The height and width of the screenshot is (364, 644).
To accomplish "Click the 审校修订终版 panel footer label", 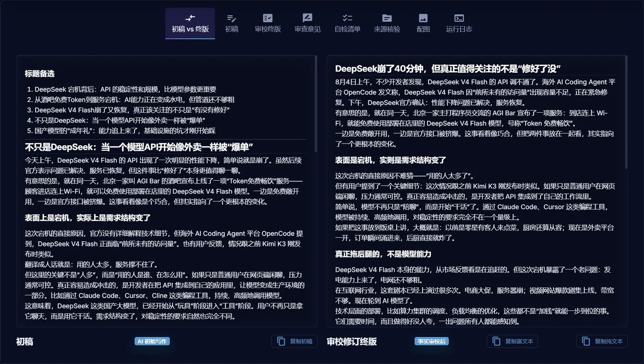I will 352,341.
